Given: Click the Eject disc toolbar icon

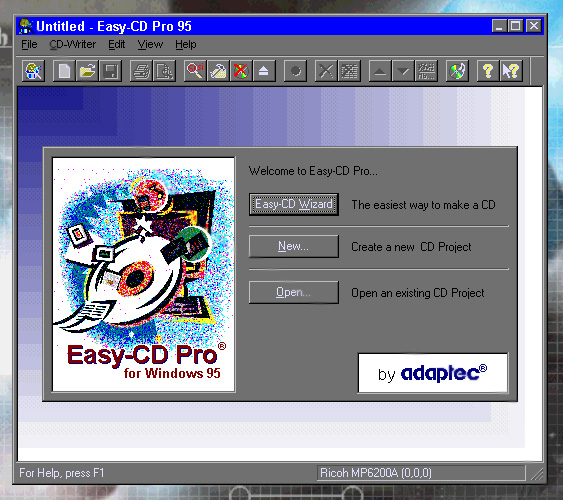Looking at the screenshot, I should pyautogui.click(x=264, y=71).
